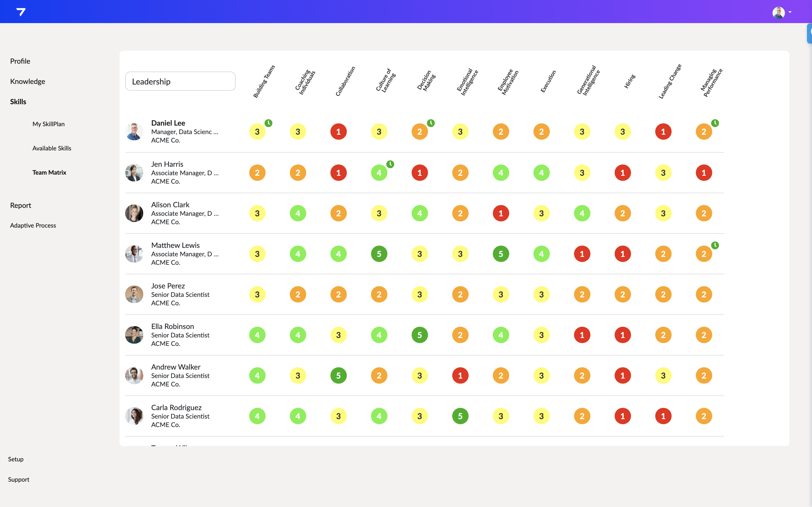The image size is (812, 507).
Task: Click clock icon on Daniel Lee's Building Teams score
Action: pyautogui.click(x=268, y=123)
